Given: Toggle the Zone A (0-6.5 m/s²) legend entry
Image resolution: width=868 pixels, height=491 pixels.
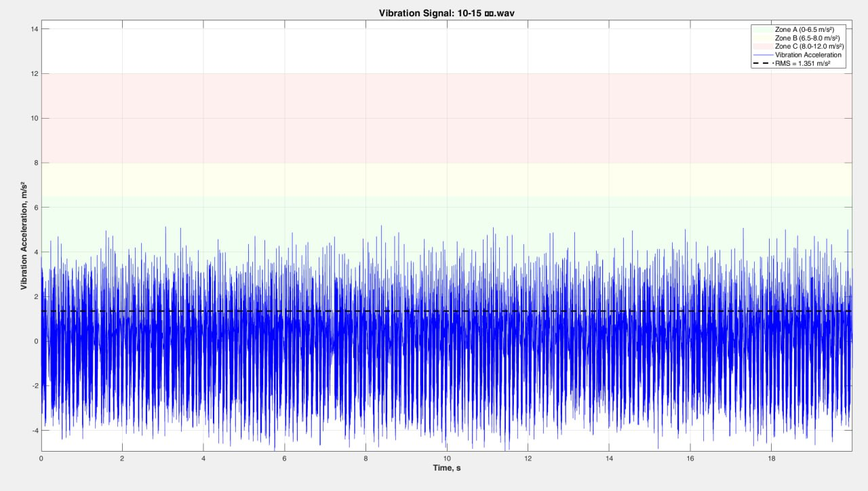Looking at the screenshot, I should (x=804, y=30).
